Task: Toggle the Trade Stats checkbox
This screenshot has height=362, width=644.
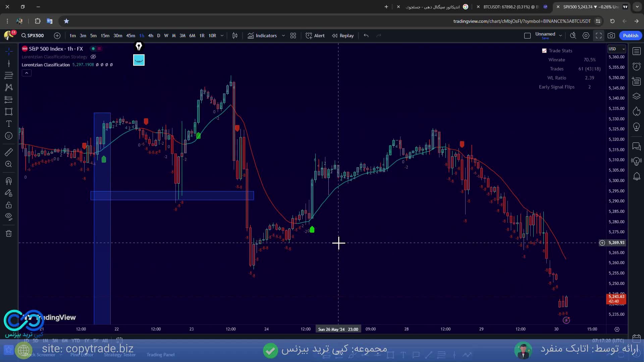Action: click(544, 51)
